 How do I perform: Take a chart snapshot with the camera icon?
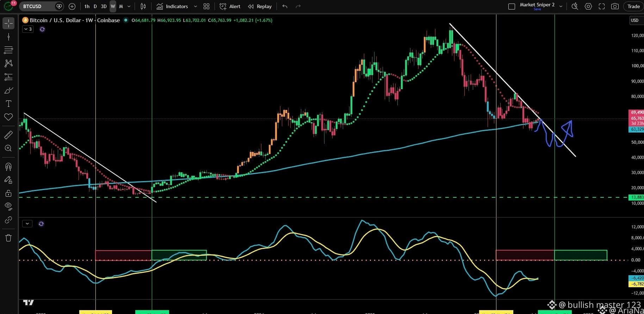click(615, 6)
